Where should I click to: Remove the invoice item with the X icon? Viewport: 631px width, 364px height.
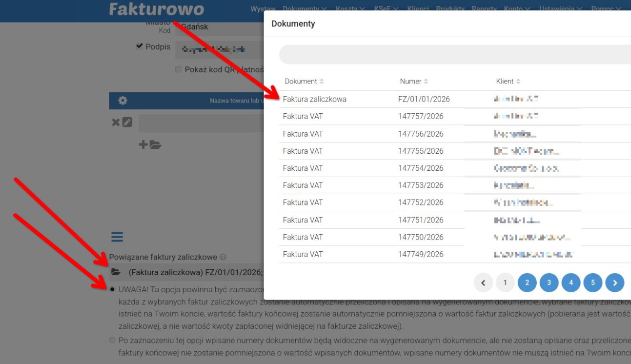coord(116,122)
